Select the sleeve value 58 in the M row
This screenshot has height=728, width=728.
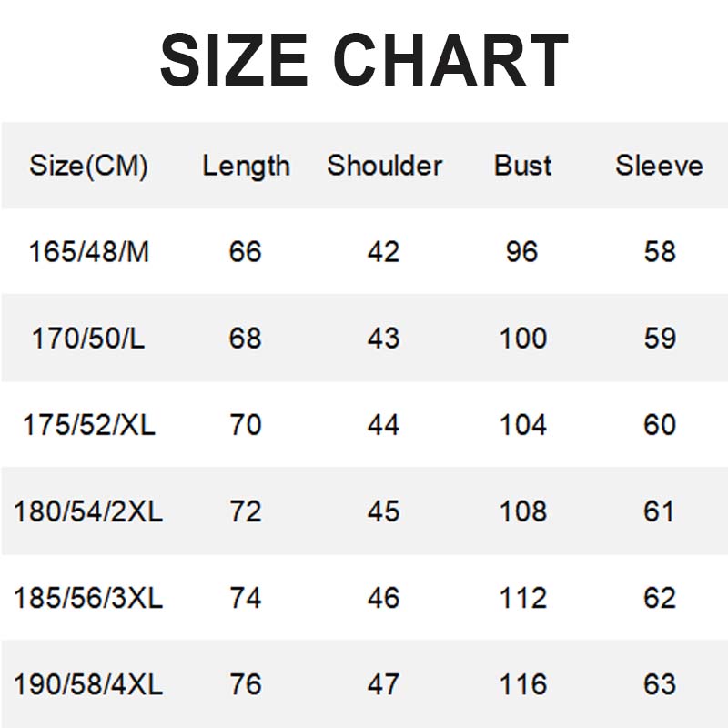660,251
